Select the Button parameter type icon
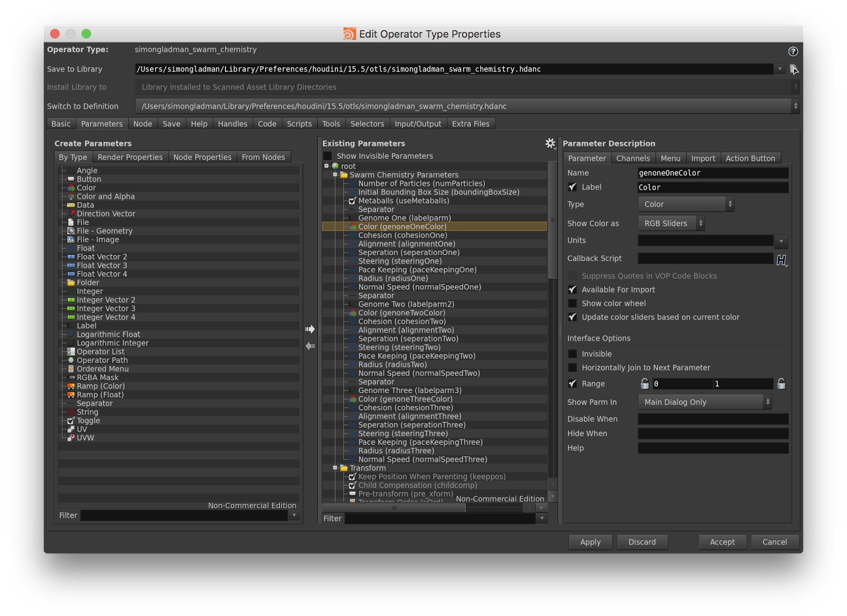 (x=71, y=179)
